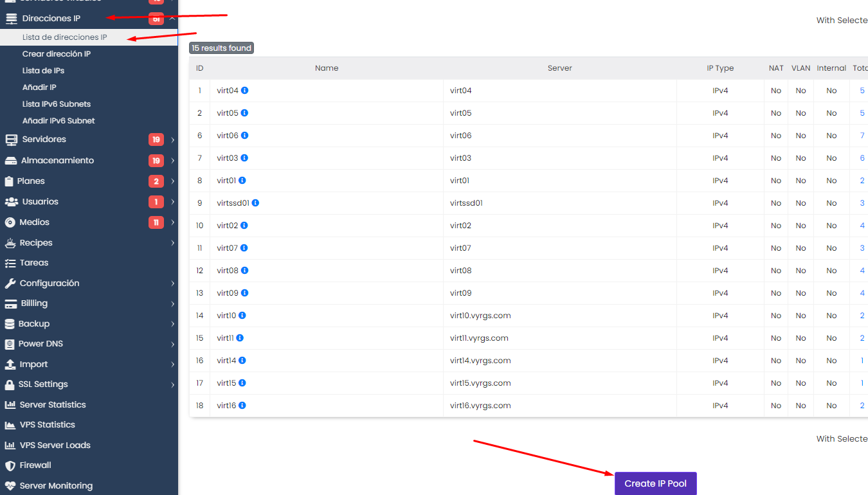Click the info icon next to virt16
The height and width of the screenshot is (495, 868).
tap(242, 406)
